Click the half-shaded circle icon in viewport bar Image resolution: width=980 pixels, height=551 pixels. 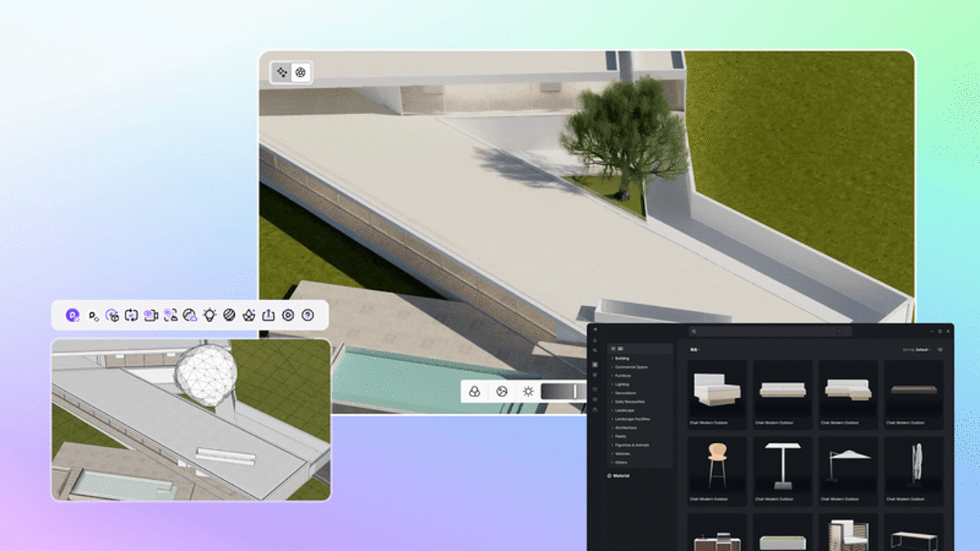point(501,391)
